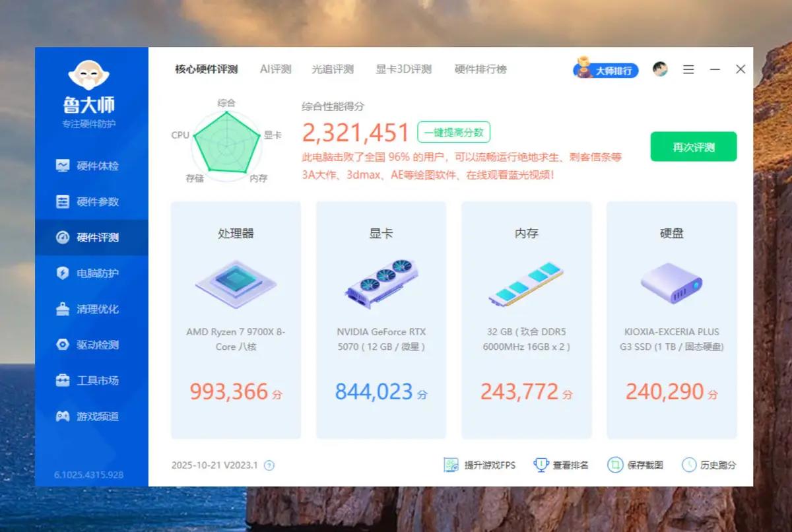Switch to 核心硬件评测 tab
792x532 pixels.
click(x=207, y=69)
